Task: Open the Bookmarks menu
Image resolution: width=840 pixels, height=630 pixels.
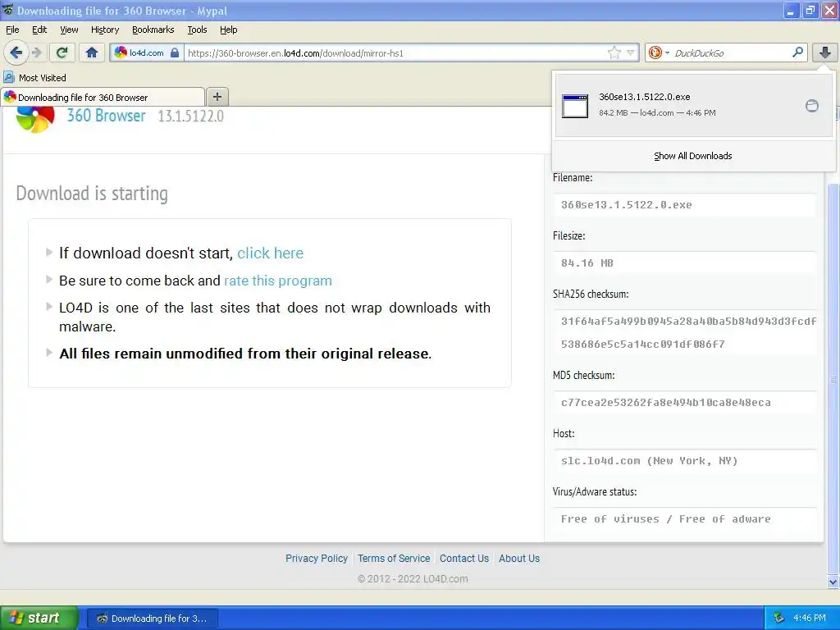Action: pyautogui.click(x=153, y=30)
